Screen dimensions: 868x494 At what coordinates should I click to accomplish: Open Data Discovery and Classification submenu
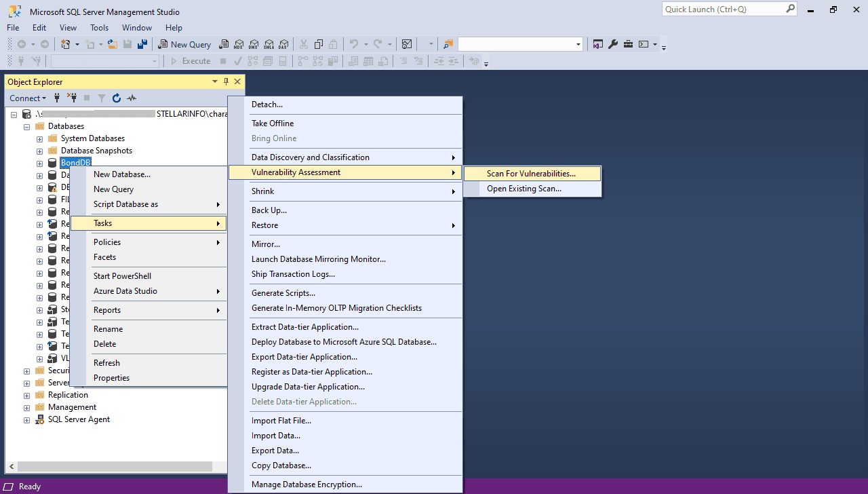[x=345, y=157]
